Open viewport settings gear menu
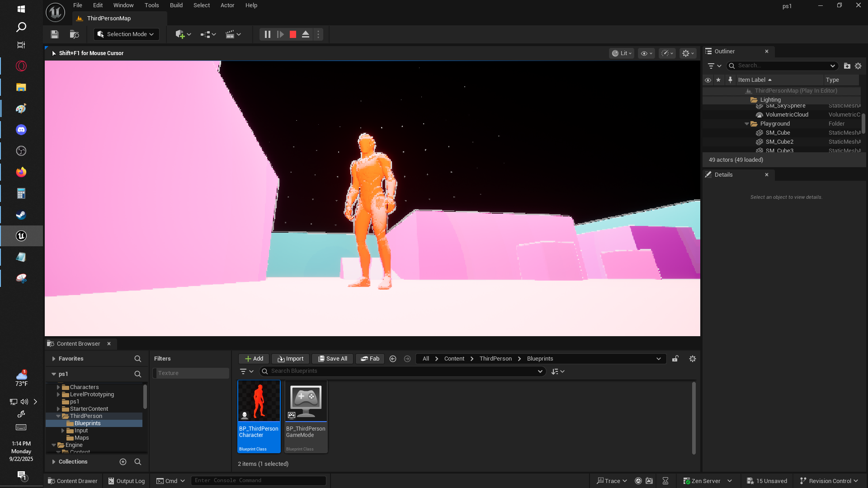 pyautogui.click(x=688, y=53)
